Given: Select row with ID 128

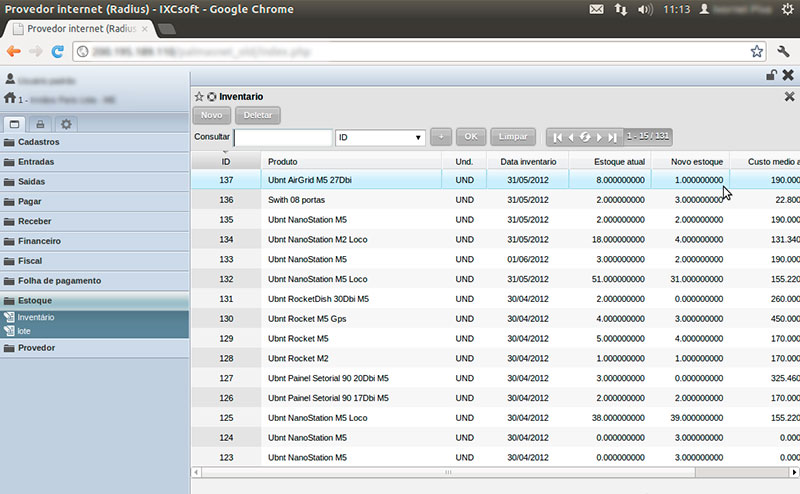Looking at the screenshot, I should pyautogui.click(x=496, y=358).
